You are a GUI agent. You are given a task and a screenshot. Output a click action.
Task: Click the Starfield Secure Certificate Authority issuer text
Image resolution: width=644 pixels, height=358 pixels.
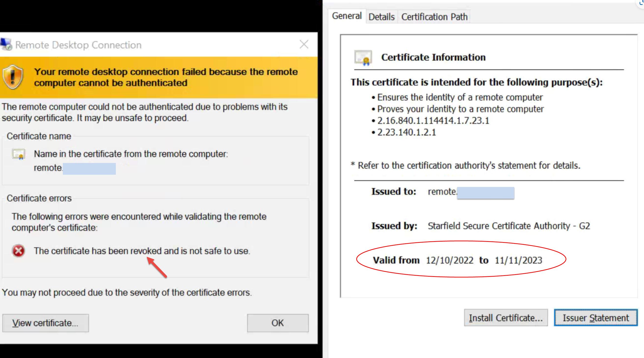[x=509, y=226]
